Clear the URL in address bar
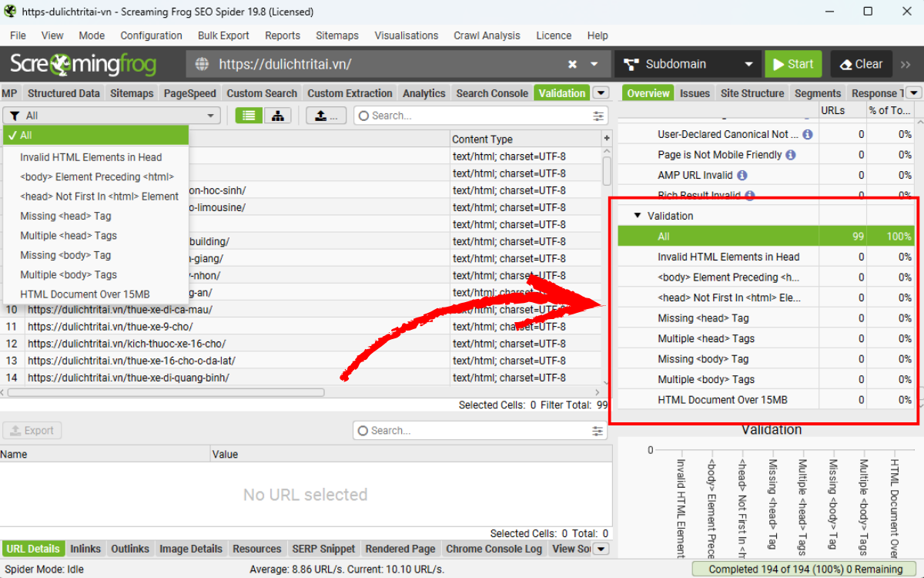Image resolution: width=924 pixels, height=578 pixels. (x=572, y=65)
